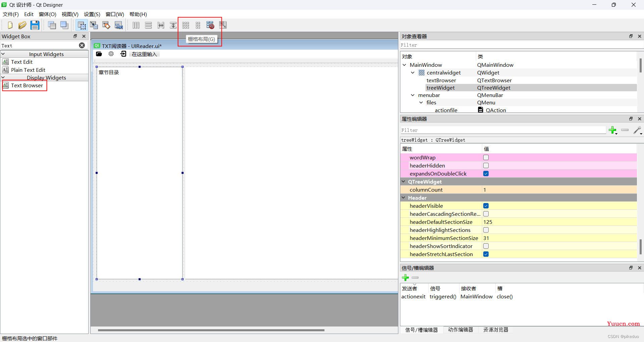Switch to the 资源浏览器 tab
The height and width of the screenshot is (342, 644).
496,330
